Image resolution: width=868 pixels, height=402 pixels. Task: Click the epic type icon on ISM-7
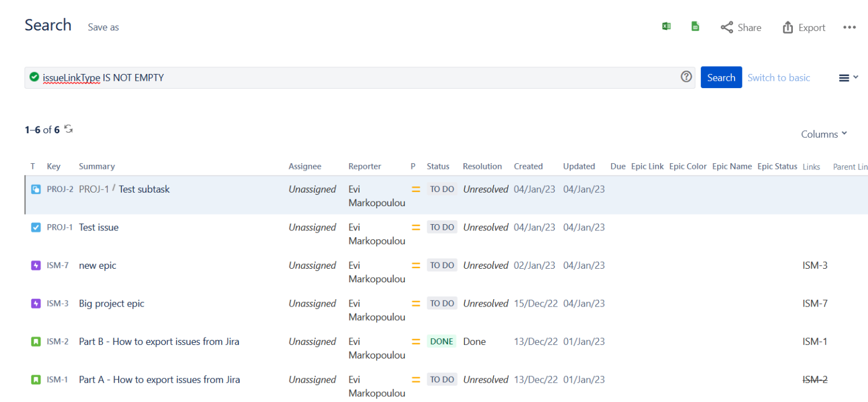coord(36,265)
